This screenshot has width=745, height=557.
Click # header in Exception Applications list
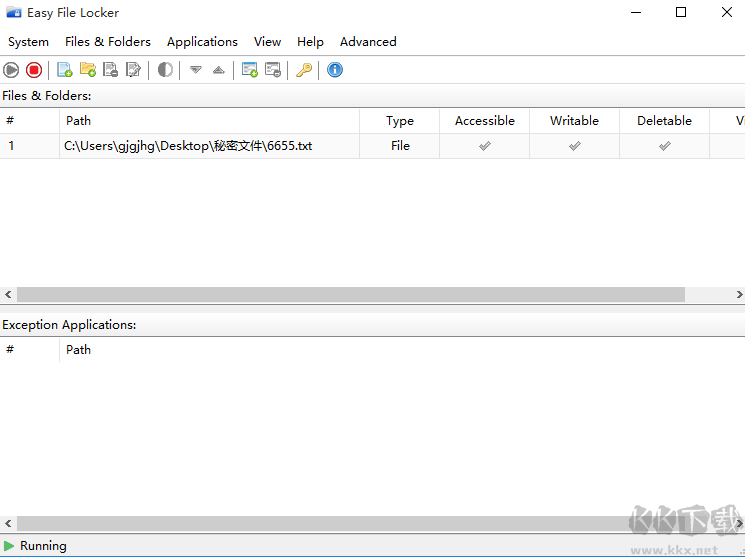(x=30, y=350)
